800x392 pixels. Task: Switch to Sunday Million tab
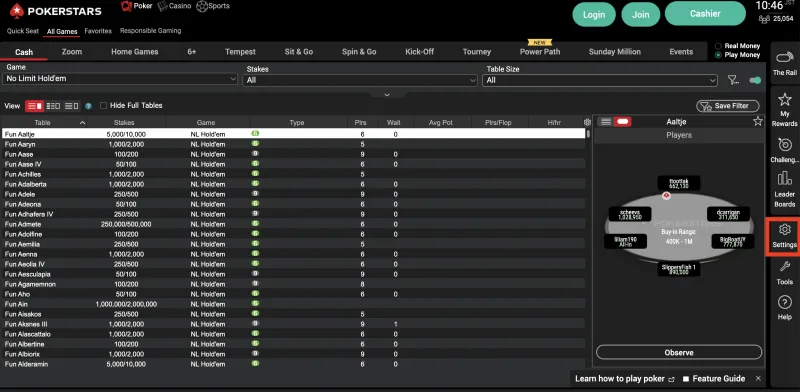tap(614, 52)
